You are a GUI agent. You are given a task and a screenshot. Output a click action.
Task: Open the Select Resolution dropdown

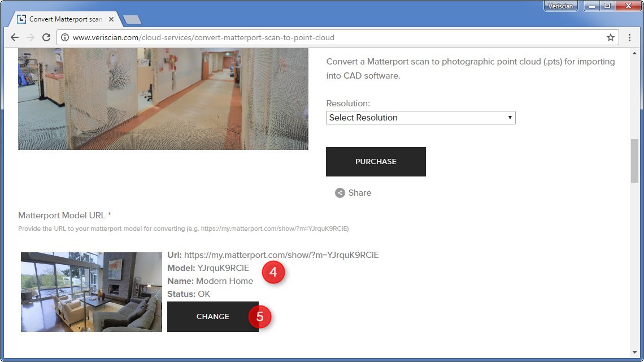(420, 118)
